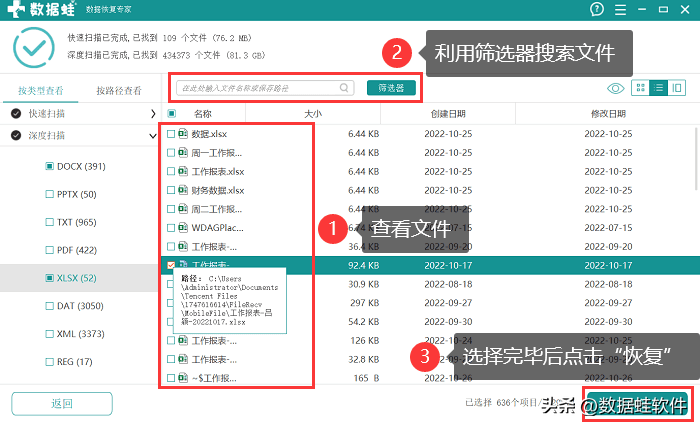The height and width of the screenshot is (427, 700).
Task: Click Excel icon of 财务数据.xlsx
Action: click(183, 190)
